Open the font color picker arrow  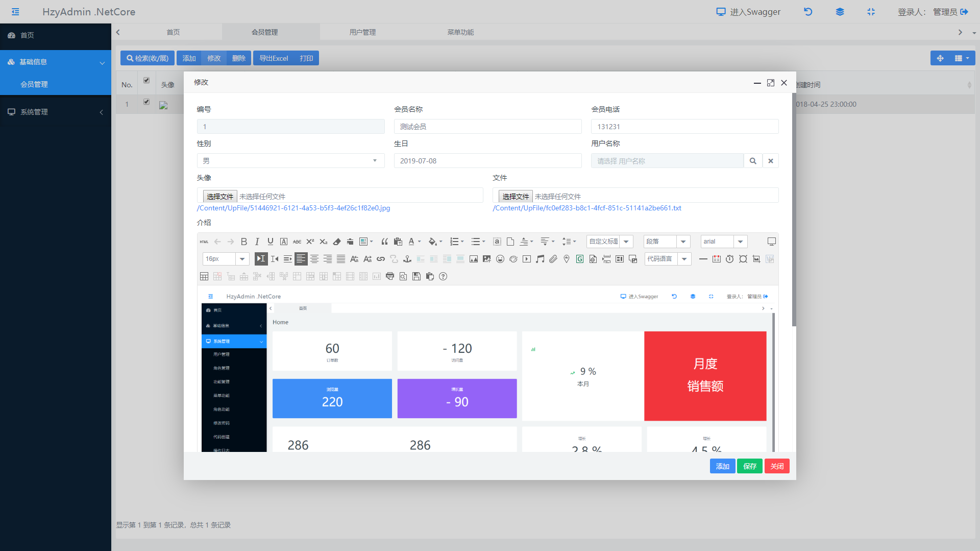pyautogui.click(x=420, y=242)
